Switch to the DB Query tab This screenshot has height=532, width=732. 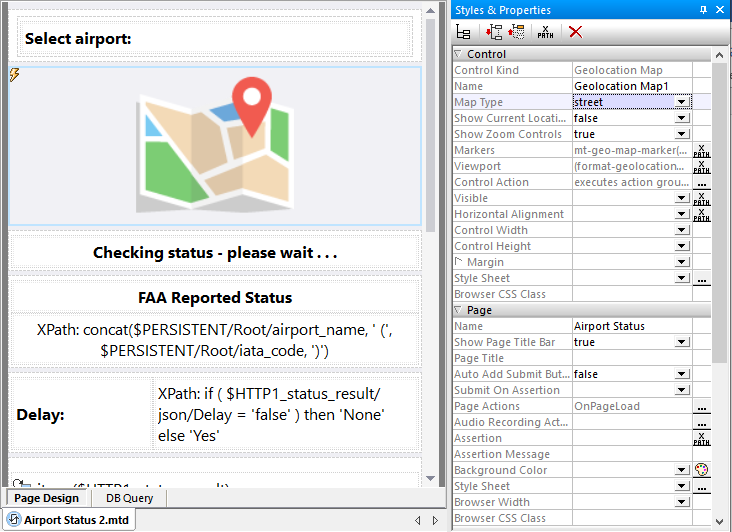click(x=129, y=498)
